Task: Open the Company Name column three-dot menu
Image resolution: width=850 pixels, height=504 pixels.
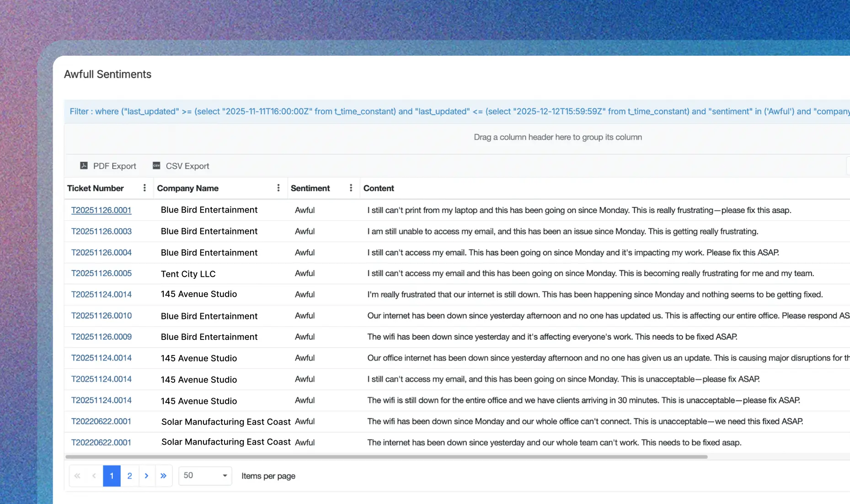Action: tap(278, 188)
